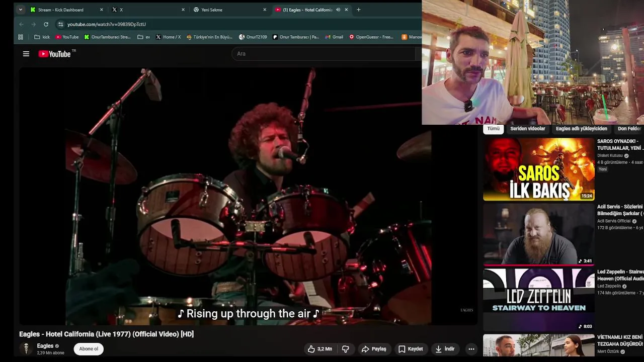The height and width of the screenshot is (362, 644).
Task: Share video using the Paylaş button
Action: tap(374, 349)
